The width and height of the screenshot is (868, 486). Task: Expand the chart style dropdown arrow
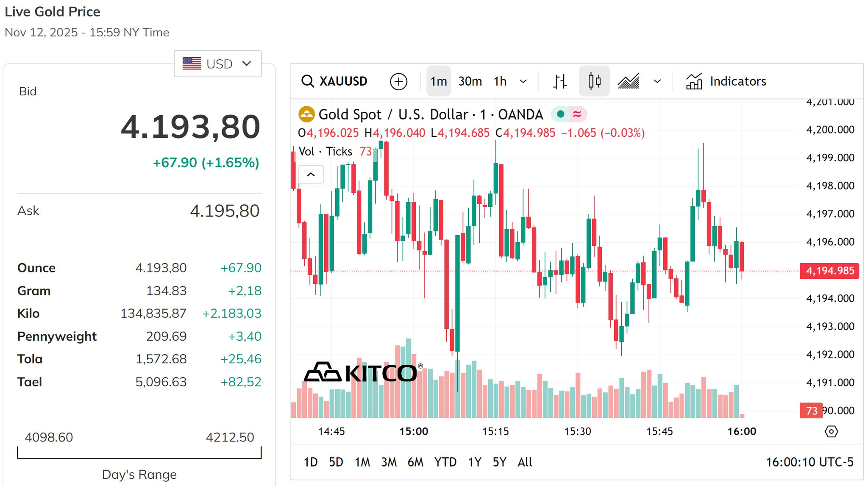(x=657, y=81)
